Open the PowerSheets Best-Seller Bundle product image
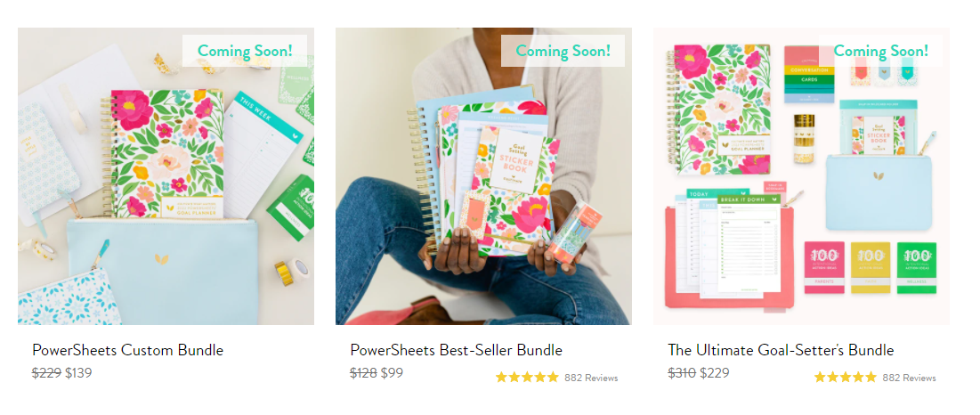The width and height of the screenshot is (980, 415). pos(483,176)
